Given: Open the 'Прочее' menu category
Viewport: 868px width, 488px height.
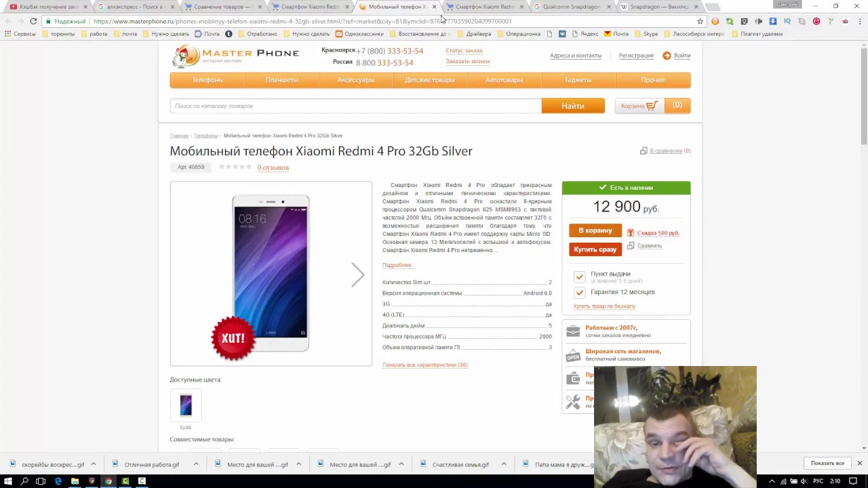Looking at the screenshot, I should coord(653,80).
